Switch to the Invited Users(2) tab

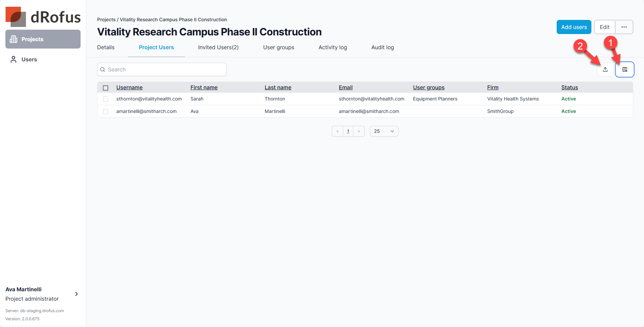(x=218, y=47)
